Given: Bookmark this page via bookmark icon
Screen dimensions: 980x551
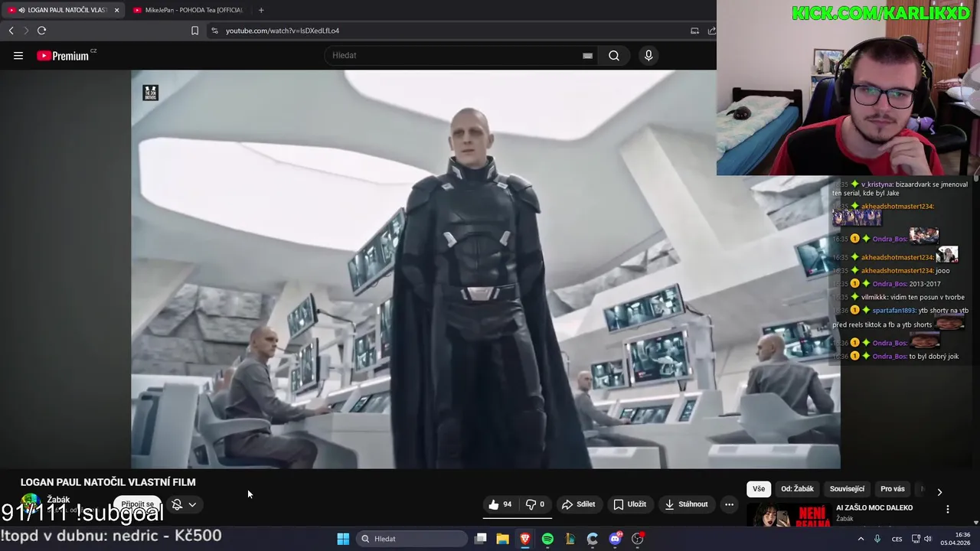Looking at the screenshot, I should (194, 31).
